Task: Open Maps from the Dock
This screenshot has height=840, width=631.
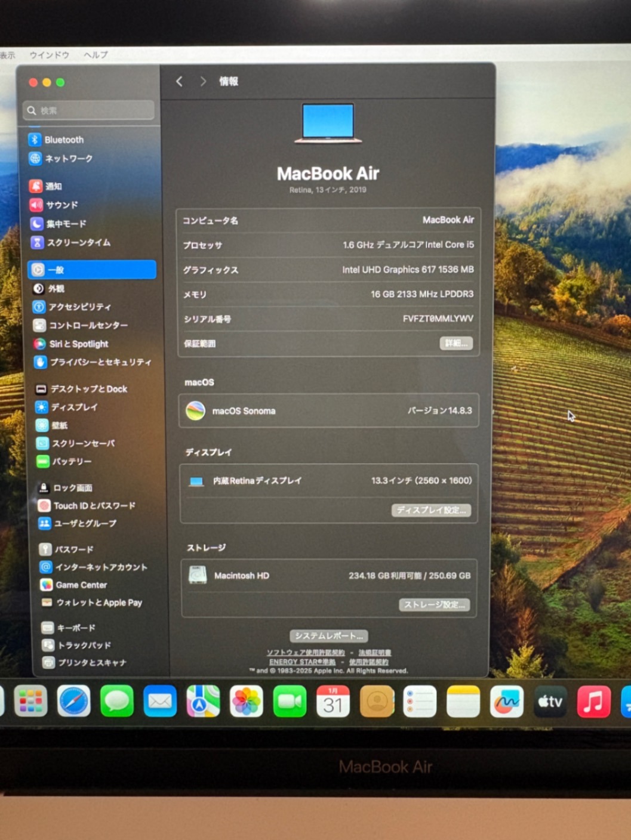Action: coord(203,701)
